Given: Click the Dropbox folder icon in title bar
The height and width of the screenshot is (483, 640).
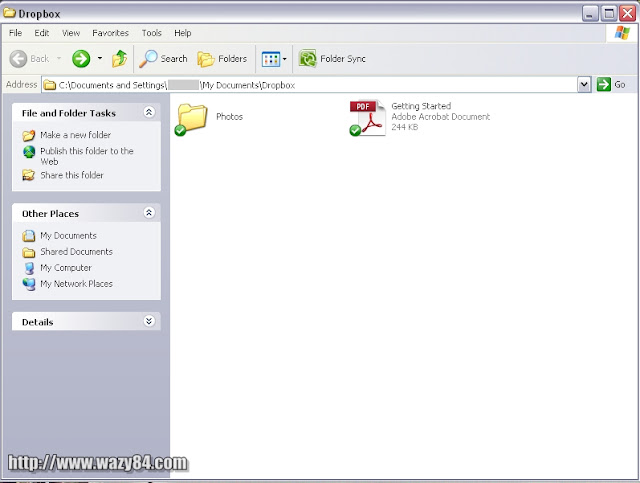Looking at the screenshot, I should [9, 13].
